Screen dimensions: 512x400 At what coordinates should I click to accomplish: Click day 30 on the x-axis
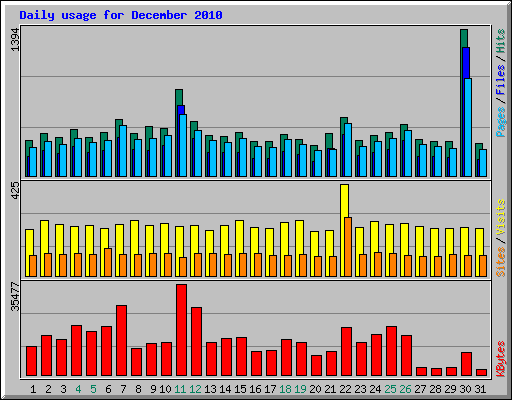(x=465, y=389)
